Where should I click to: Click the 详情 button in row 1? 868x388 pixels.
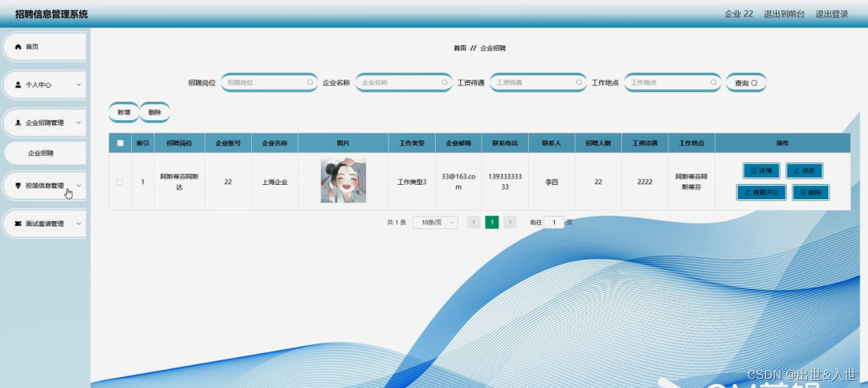pos(761,170)
